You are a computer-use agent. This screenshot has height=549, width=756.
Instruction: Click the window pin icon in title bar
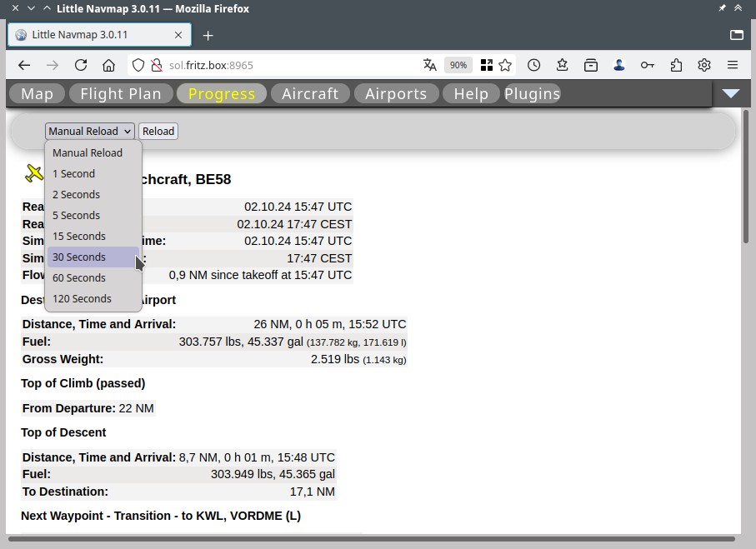723,8
